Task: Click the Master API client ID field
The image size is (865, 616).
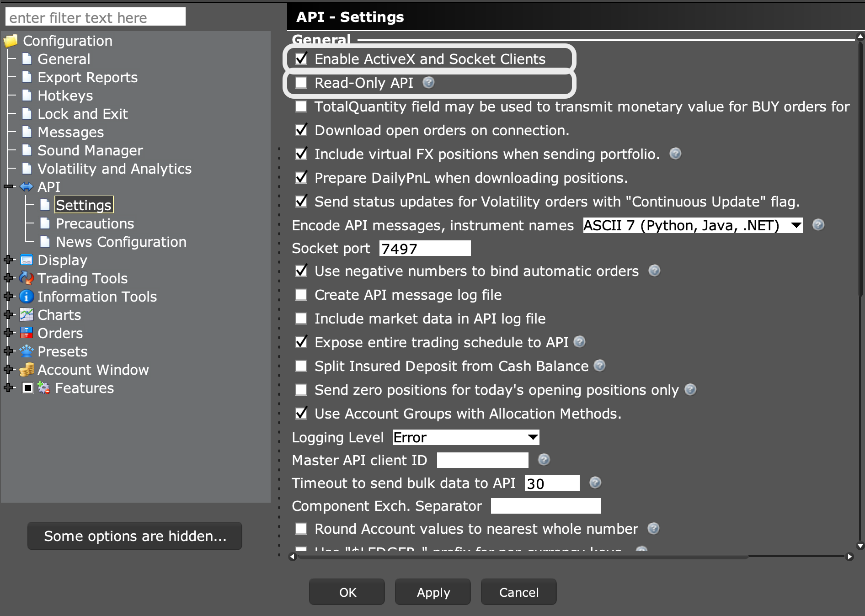Action: coord(483,460)
